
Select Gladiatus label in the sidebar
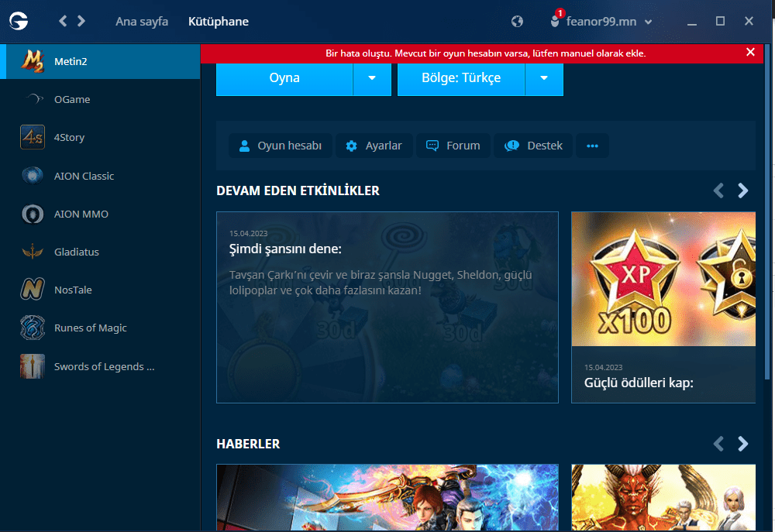click(77, 252)
